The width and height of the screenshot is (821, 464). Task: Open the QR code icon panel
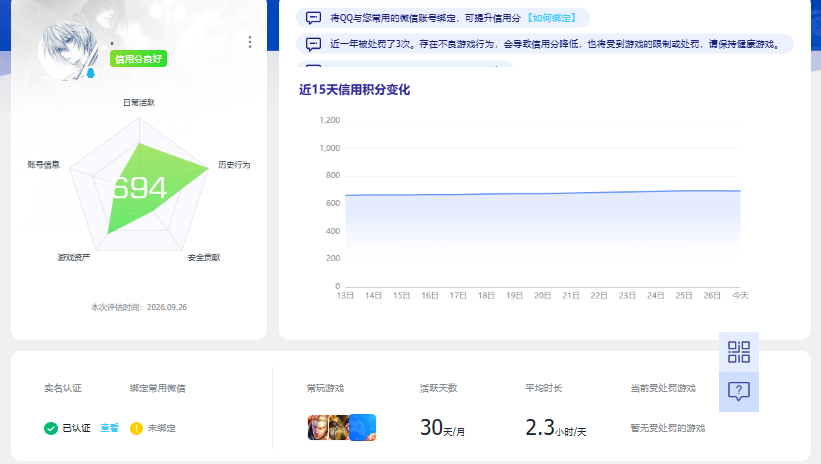[x=739, y=352]
